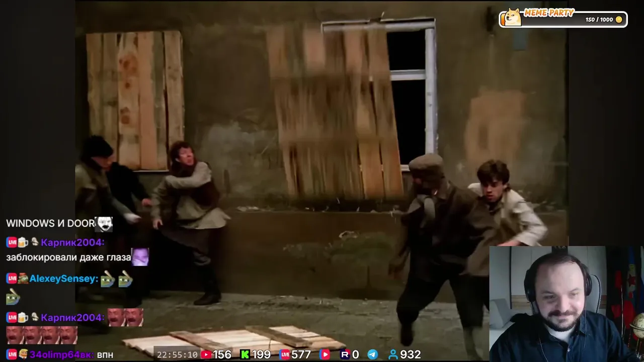Click the YouTube viewer count 156
Image resolution: width=644 pixels, height=362 pixels.
click(222, 354)
